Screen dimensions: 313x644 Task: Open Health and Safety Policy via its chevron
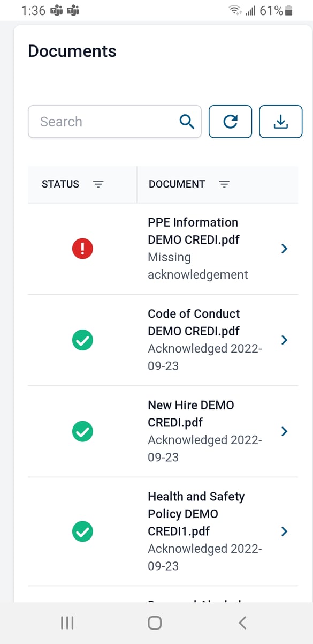(284, 531)
